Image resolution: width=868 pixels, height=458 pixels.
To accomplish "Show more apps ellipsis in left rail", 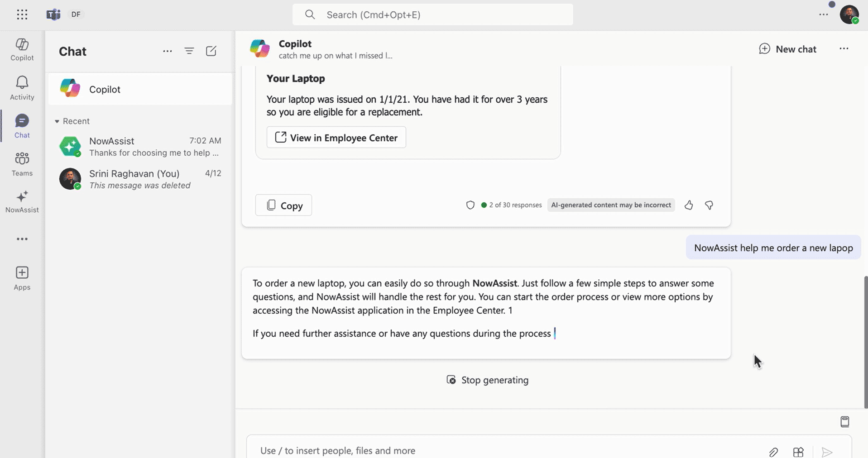I will click(x=22, y=239).
